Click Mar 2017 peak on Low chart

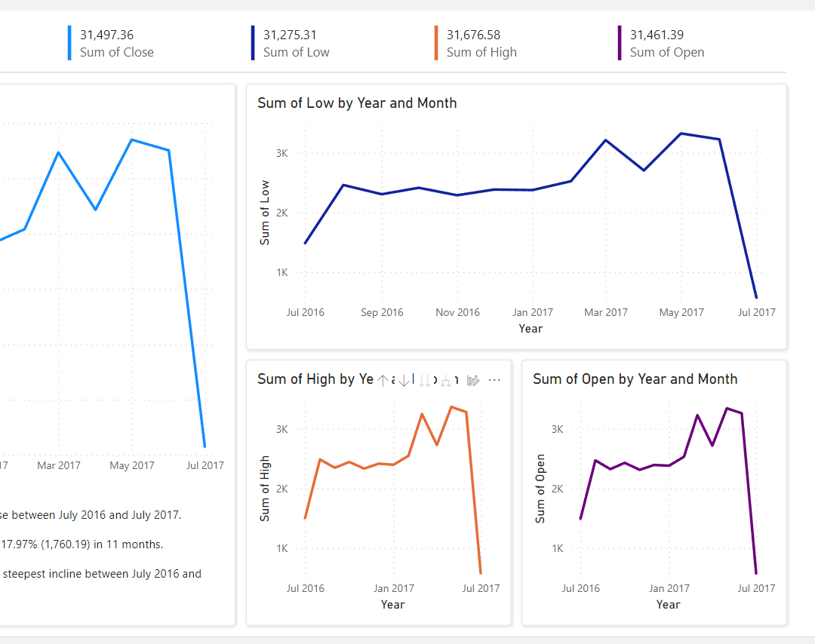[x=605, y=140]
